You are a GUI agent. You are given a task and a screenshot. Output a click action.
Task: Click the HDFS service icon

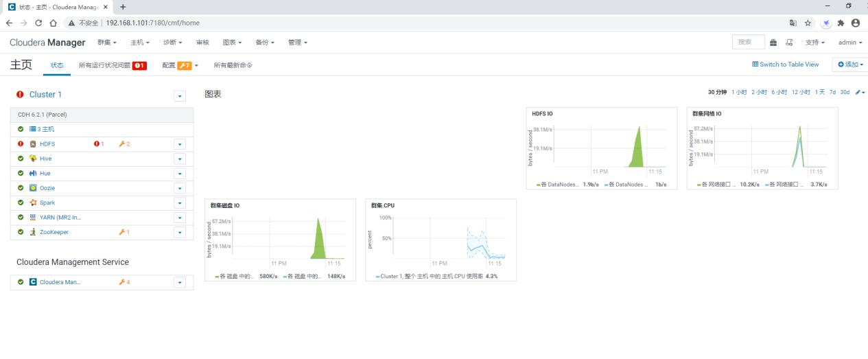tap(33, 144)
